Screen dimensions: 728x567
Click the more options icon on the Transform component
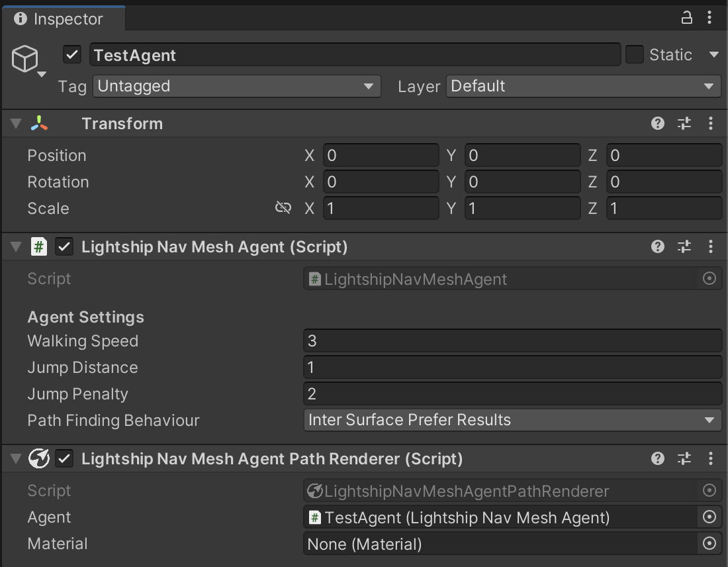click(711, 123)
